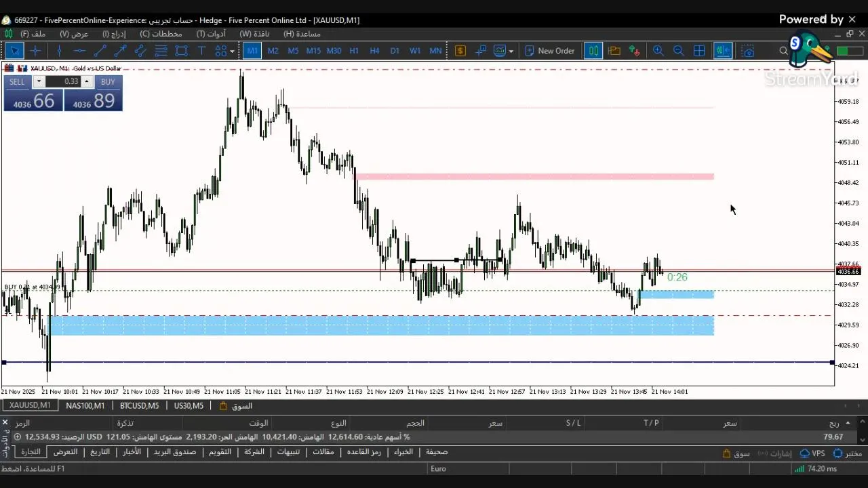Switch chart to D1 timeframe
The height and width of the screenshot is (488, 868).
[x=395, y=51]
